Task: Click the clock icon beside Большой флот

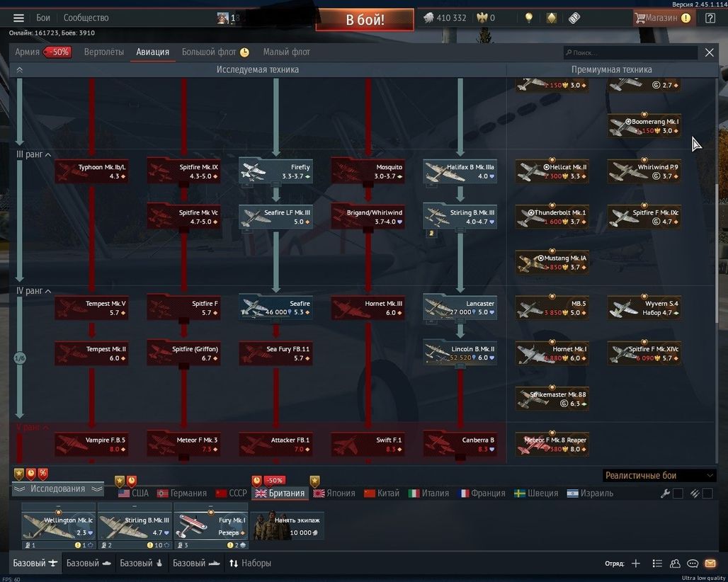Action: (x=244, y=52)
